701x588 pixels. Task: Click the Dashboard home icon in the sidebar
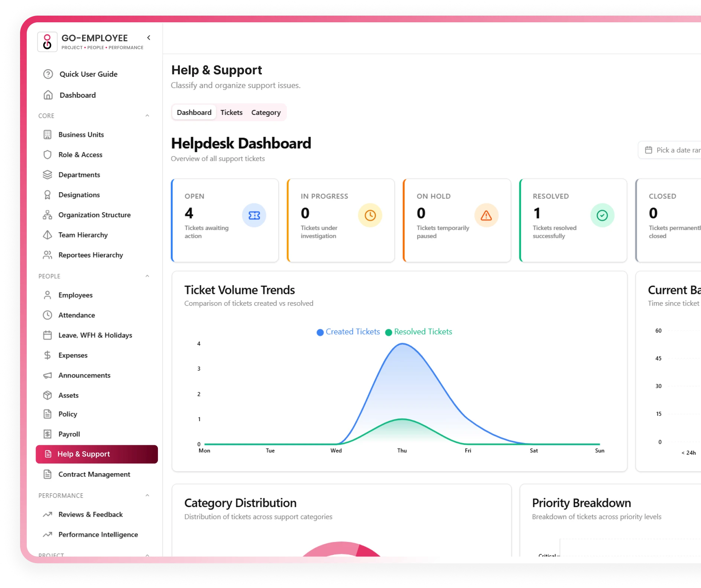(48, 95)
